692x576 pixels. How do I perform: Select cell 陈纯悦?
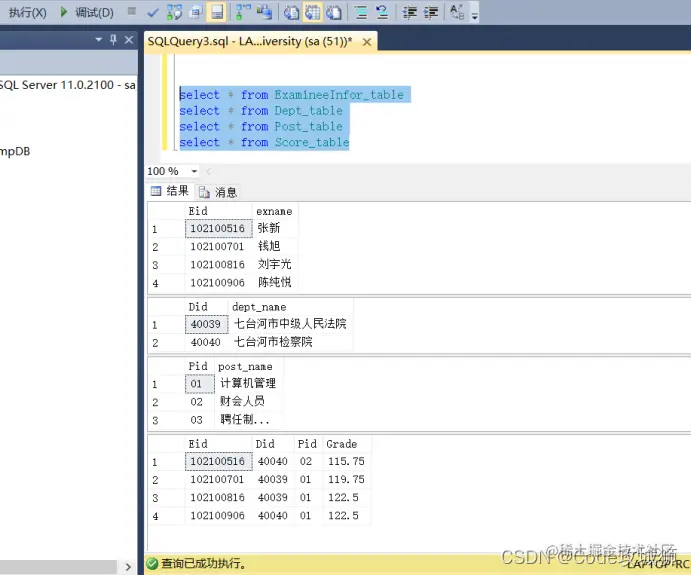[275, 283]
